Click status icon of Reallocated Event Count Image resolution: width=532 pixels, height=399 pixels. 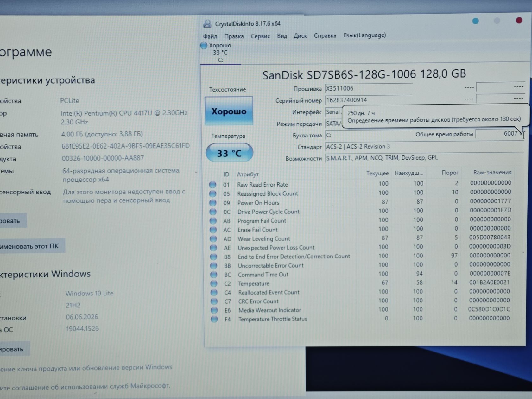click(214, 292)
